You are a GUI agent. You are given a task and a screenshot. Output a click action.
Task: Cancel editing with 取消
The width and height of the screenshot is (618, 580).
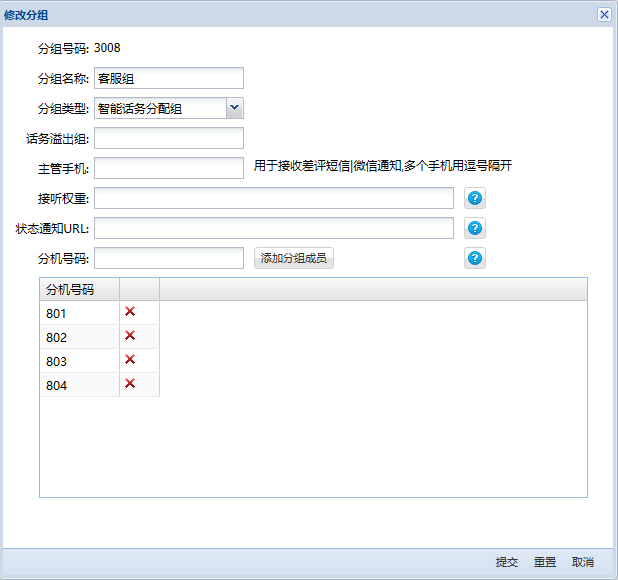point(583,562)
